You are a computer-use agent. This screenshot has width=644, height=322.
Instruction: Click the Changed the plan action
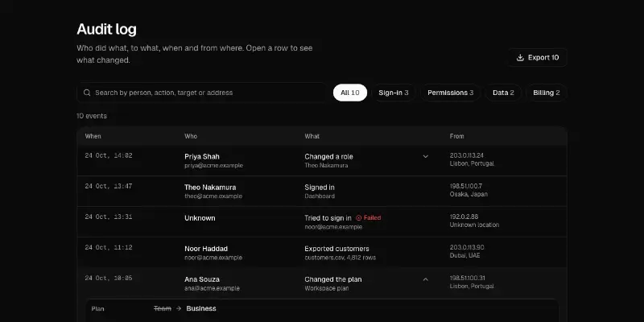[333, 279]
